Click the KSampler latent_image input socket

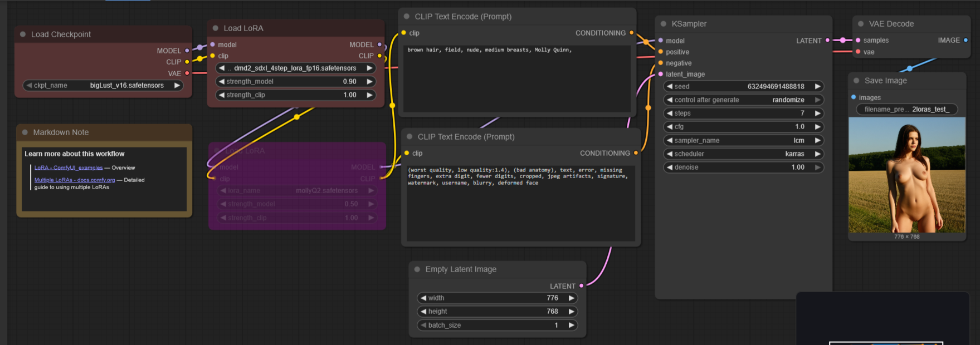point(661,74)
